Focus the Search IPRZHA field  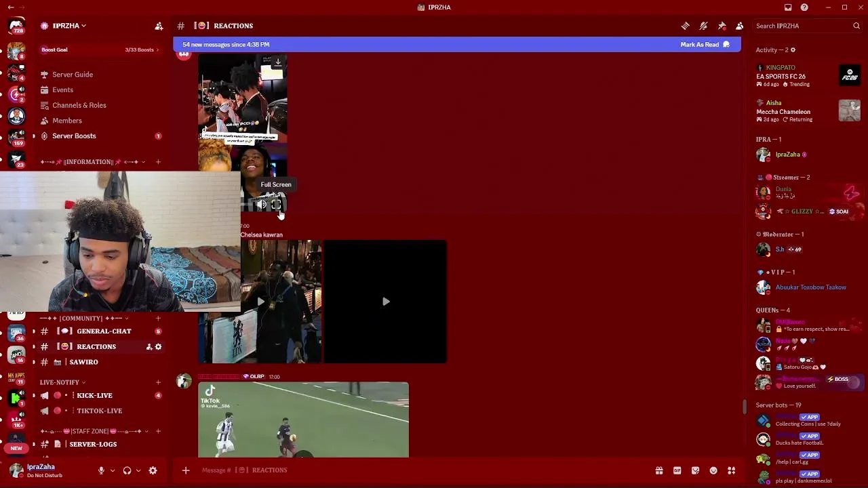coord(808,26)
